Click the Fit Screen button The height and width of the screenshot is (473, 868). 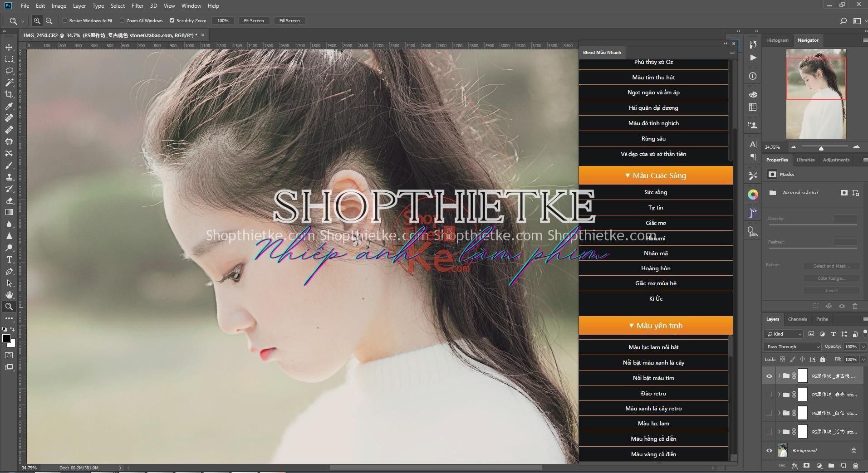point(254,20)
